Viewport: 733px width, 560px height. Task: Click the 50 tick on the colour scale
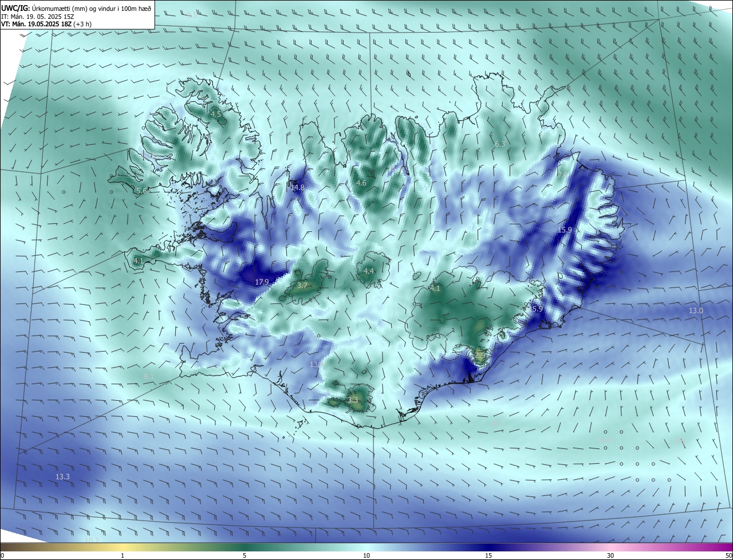point(728,556)
